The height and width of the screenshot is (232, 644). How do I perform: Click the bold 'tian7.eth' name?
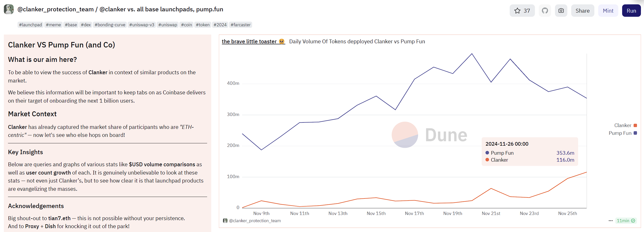point(59,218)
